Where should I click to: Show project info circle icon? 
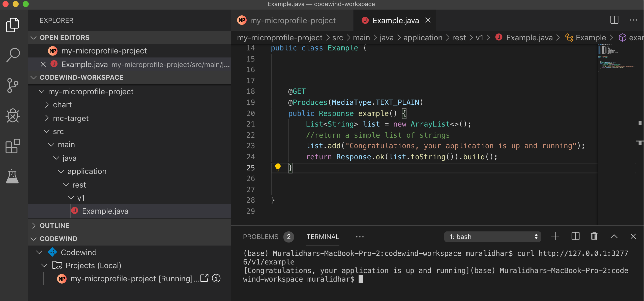coord(216,278)
